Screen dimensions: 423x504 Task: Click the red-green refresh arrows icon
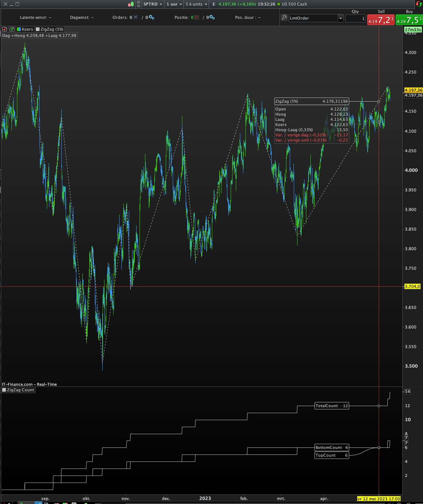(x=418, y=4)
